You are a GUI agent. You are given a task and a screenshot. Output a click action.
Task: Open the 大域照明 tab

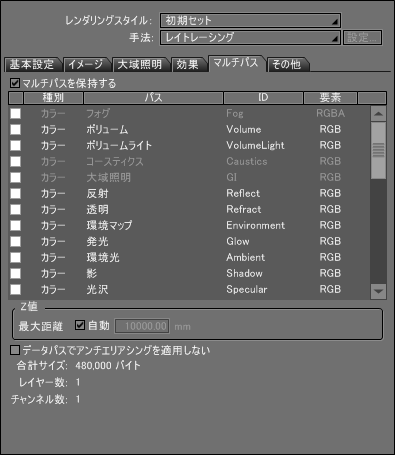point(140,64)
